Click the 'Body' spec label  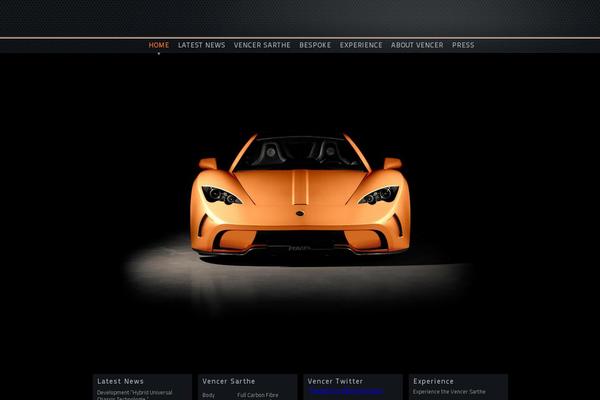pyautogui.click(x=209, y=395)
